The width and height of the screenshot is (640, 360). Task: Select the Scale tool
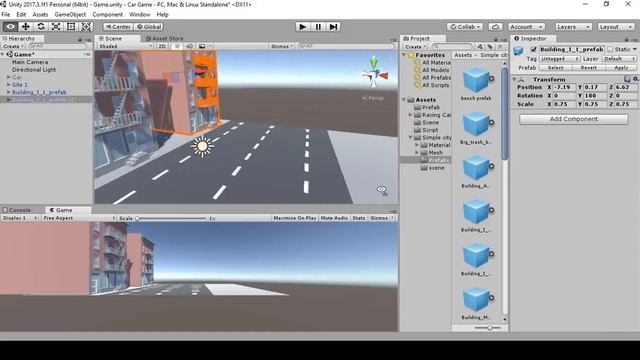(x=56, y=27)
